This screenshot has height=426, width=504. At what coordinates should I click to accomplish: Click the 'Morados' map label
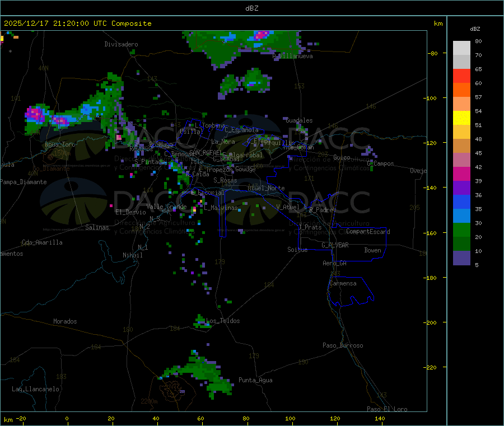tap(65, 321)
